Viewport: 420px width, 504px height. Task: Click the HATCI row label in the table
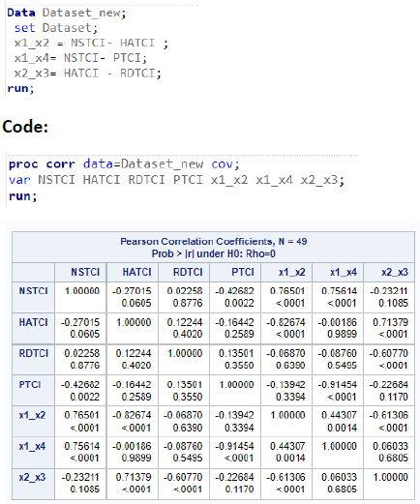tap(33, 322)
